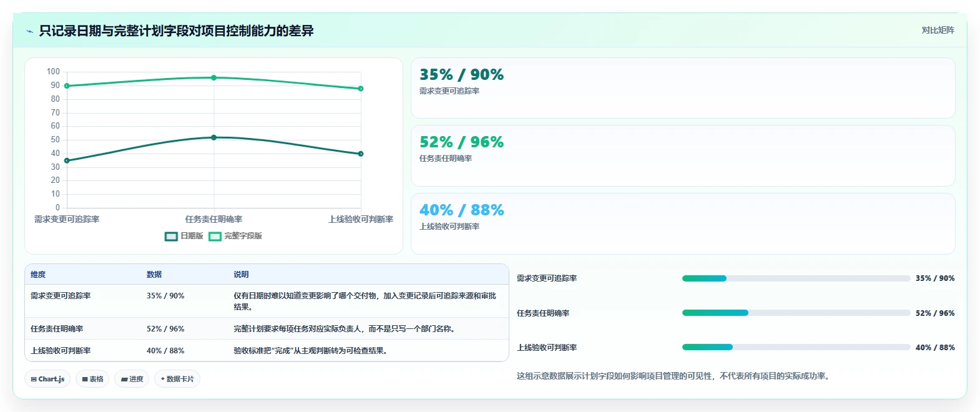The height and width of the screenshot is (412, 980).
Task: Click 日期版 peak point at 任务责任明确率
Action: pos(213,137)
